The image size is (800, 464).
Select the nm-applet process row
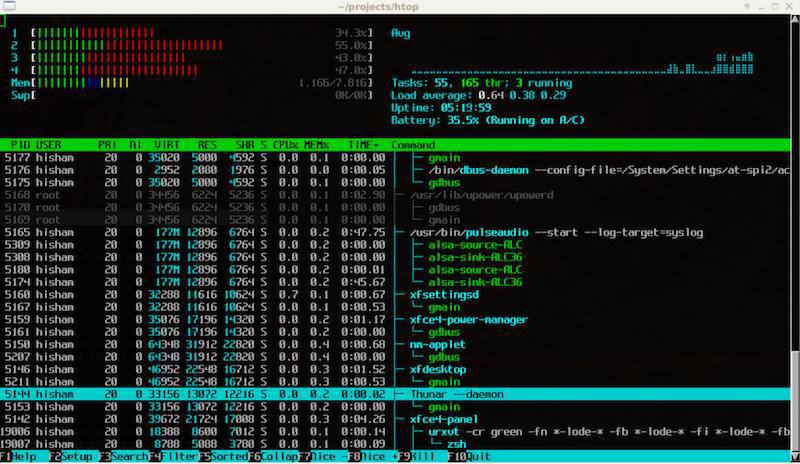click(395, 345)
